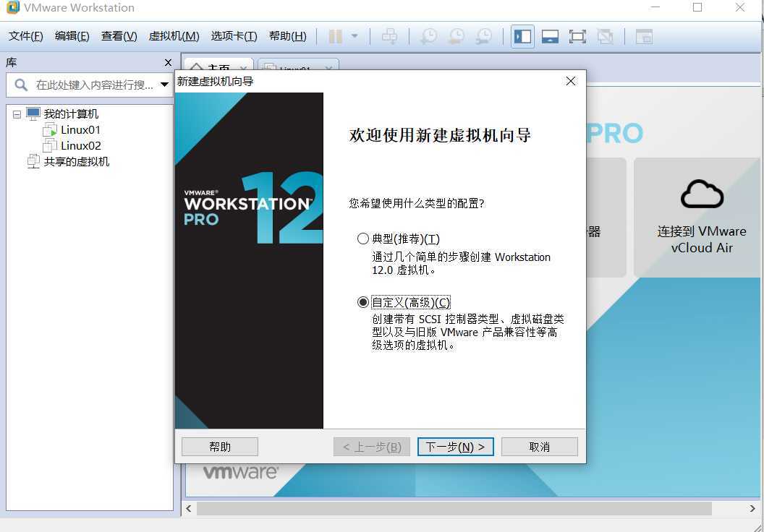Open the library search dropdown arrow
The image size is (764, 532).
[x=165, y=85]
